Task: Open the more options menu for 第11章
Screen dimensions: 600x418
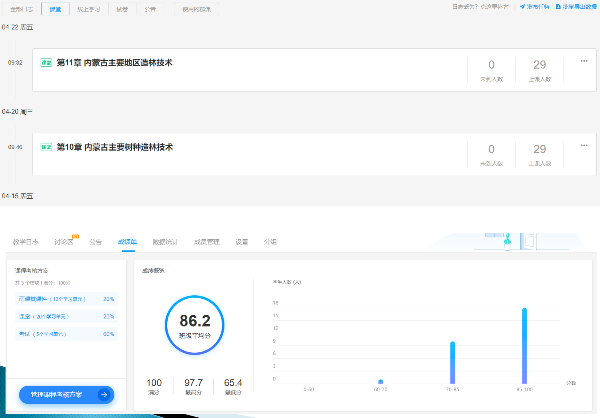Action: click(x=584, y=61)
